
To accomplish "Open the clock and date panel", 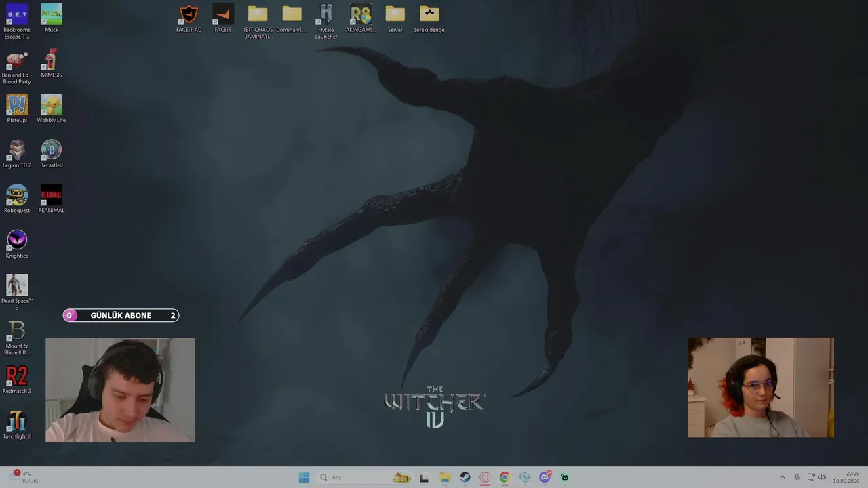I will click(846, 477).
